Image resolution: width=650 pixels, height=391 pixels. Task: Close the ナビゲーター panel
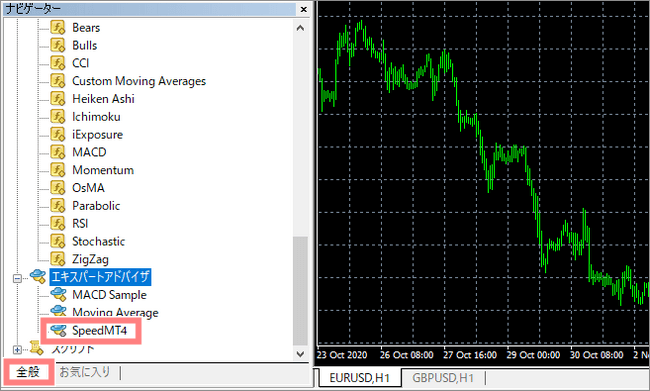[304, 9]
